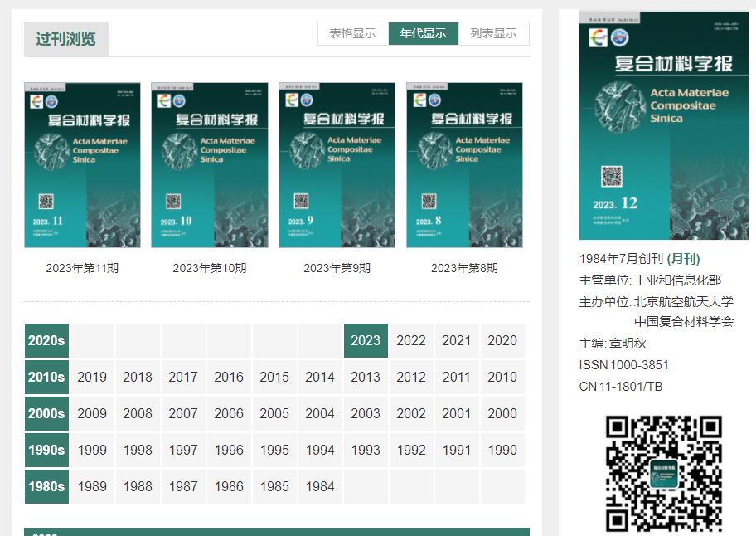Open the 2023年第8期 issue link
This screenshot has height=536, width=756.
tap(464, 268)
